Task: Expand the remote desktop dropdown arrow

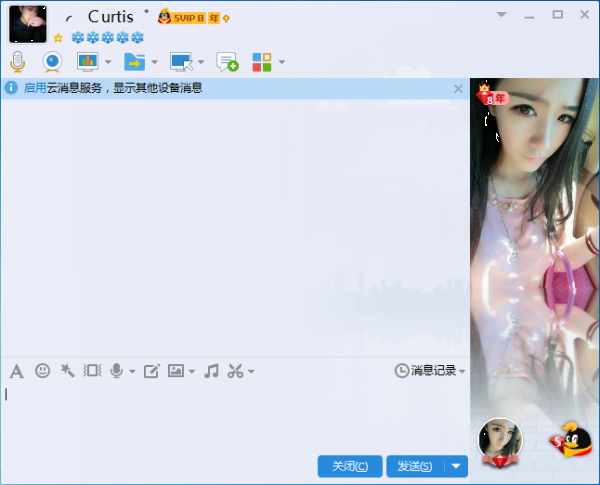Action: tap(201, 62)
